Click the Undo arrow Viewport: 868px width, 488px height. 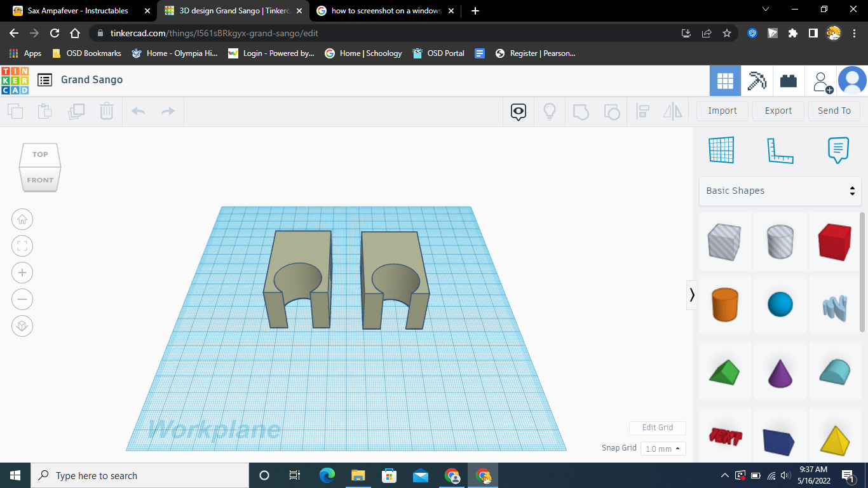pyautogui.click(x=138, y=112)
